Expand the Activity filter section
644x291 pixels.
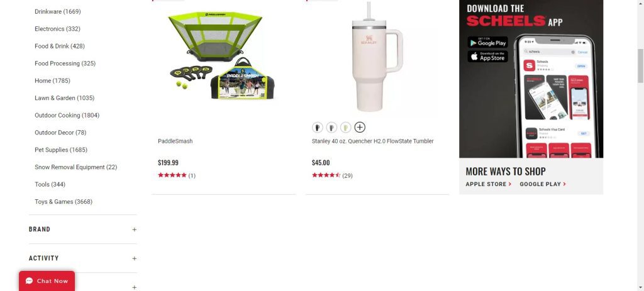click(x=82, y=258)
